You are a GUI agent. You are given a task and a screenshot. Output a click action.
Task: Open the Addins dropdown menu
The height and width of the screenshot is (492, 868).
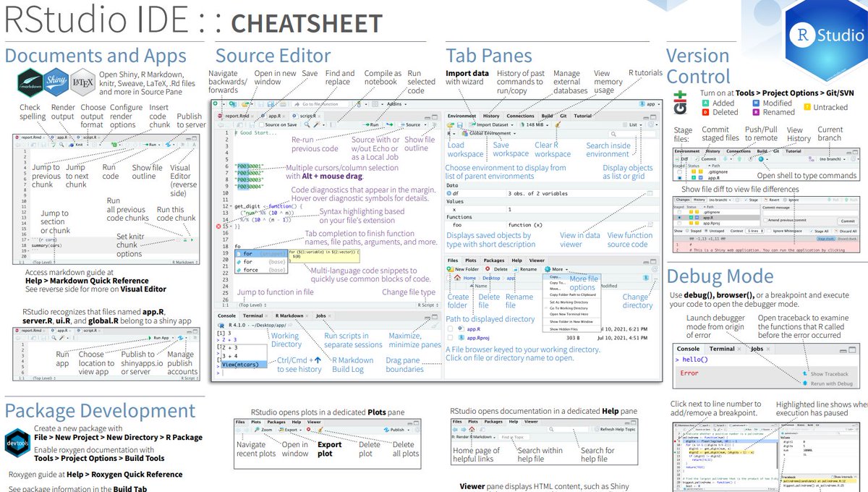coord(397,104)
